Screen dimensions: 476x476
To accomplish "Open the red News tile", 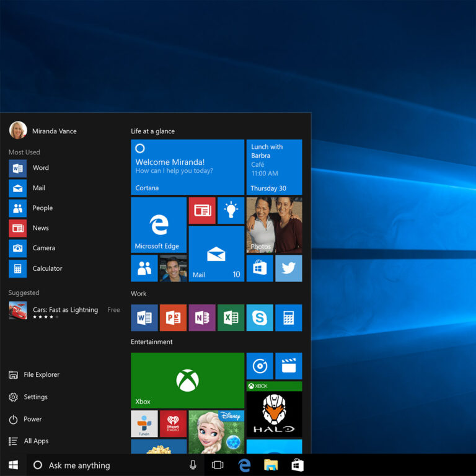I will 202,210.
